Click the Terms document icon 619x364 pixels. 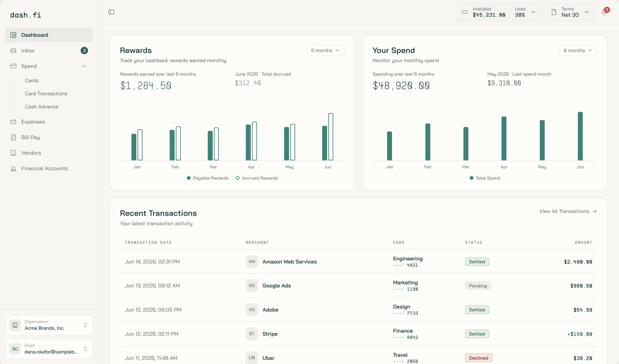click(554, 12)
